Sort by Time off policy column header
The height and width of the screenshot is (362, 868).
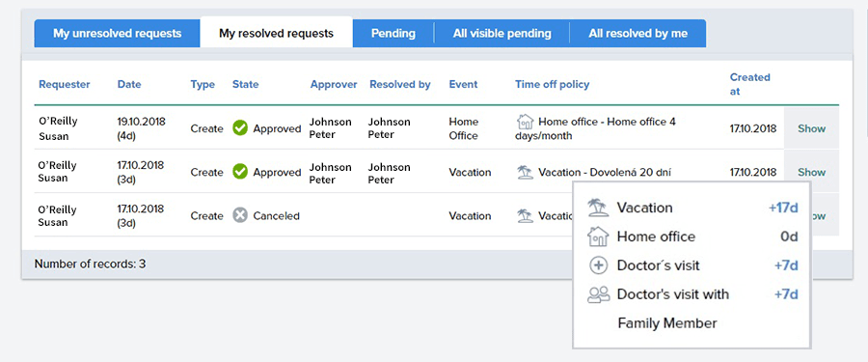[x=552, y=84]
